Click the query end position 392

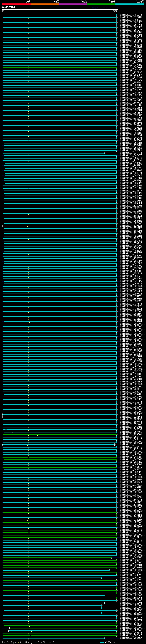[115, 11]
